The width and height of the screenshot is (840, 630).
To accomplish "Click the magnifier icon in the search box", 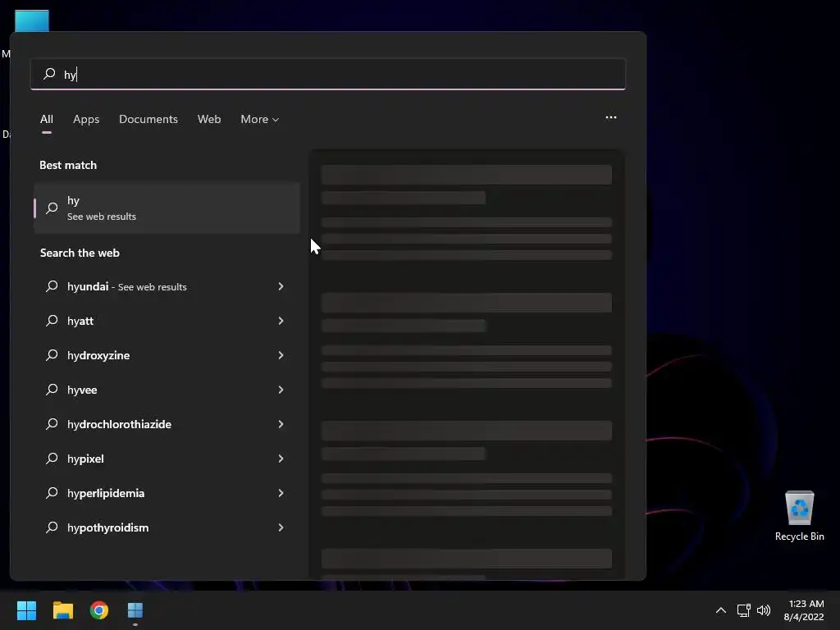I will (x=49, y=73).
